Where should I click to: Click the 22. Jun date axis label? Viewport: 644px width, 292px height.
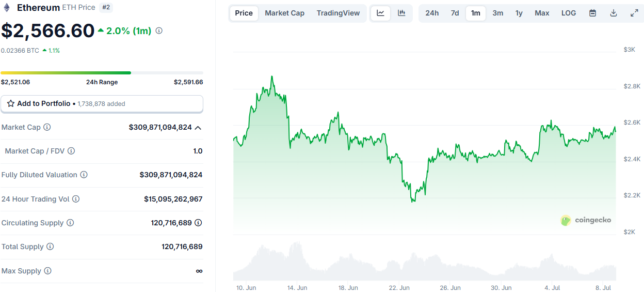click(x=399, y=288)
